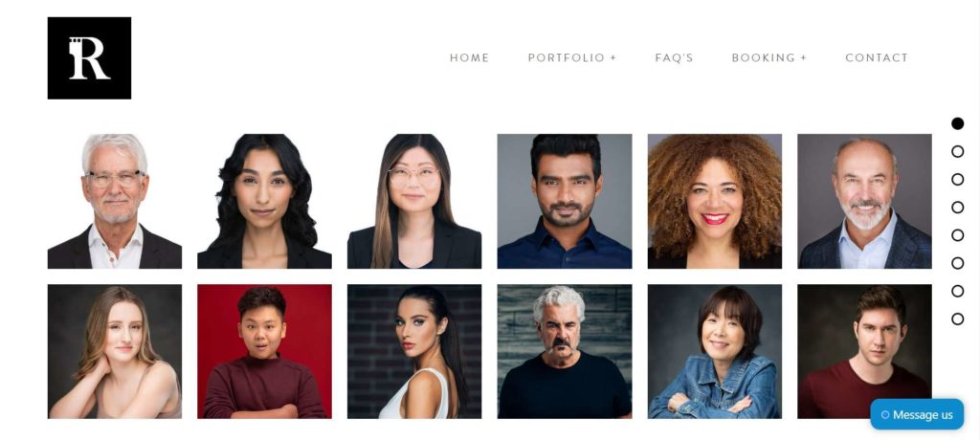View headshot of man in navy shirt

click(x=565, y=201)
